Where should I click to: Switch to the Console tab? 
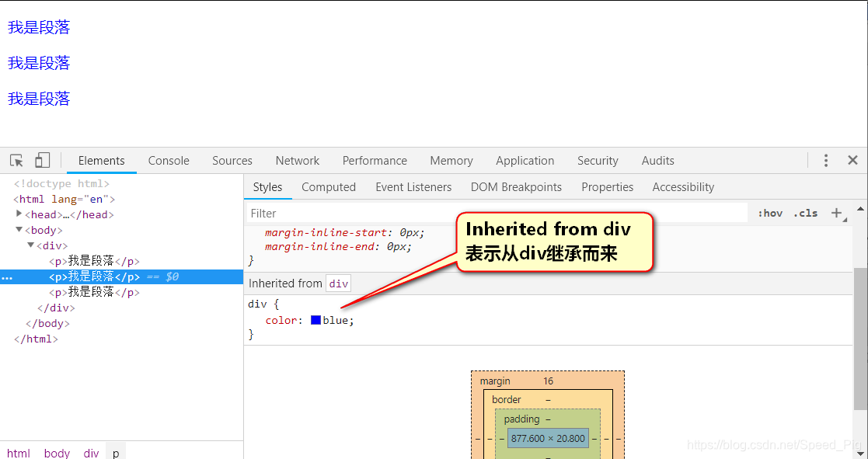click(x=169, y=160)
